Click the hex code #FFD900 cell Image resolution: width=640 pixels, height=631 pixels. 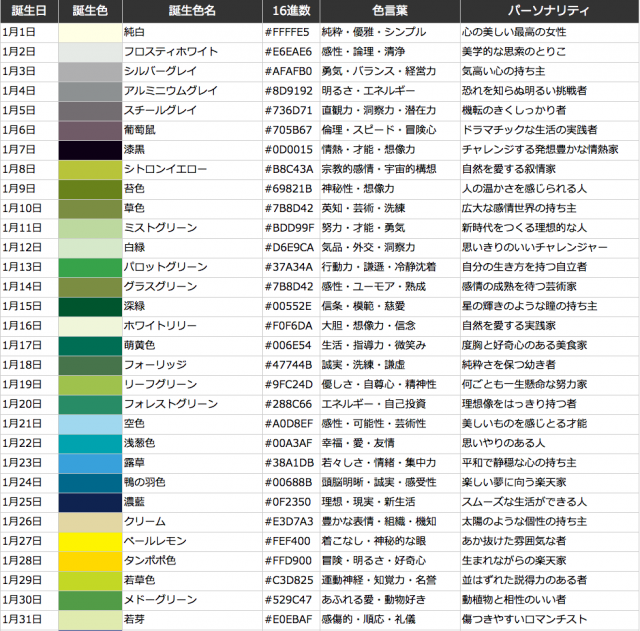pyautogui.click(x=290, y=560)
